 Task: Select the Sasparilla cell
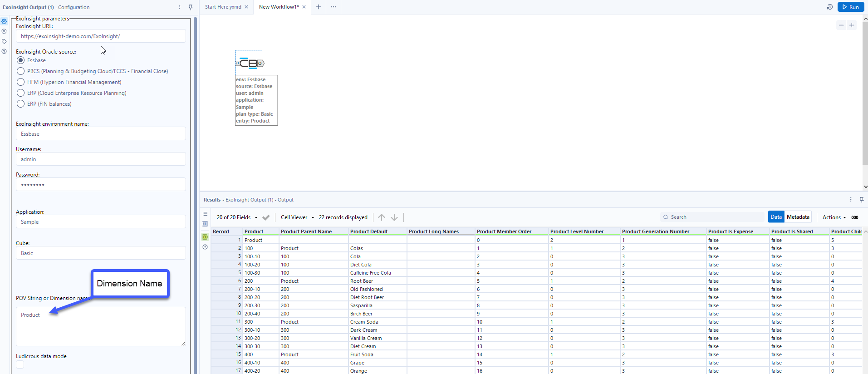click(378, 305)
